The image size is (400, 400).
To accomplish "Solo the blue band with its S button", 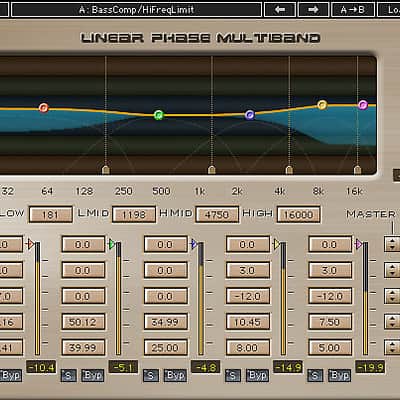I will point(151,376).
